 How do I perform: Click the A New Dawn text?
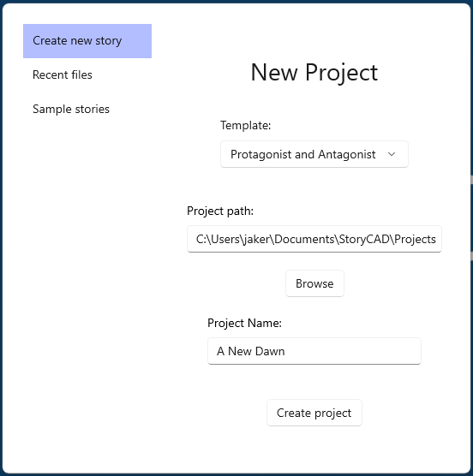click(250, 351)
